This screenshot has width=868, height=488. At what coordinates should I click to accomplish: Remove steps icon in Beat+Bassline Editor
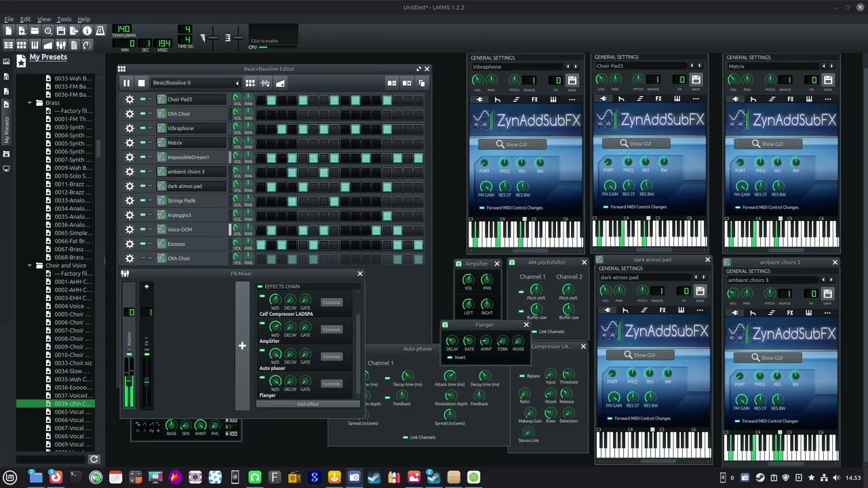pos(392,83)
